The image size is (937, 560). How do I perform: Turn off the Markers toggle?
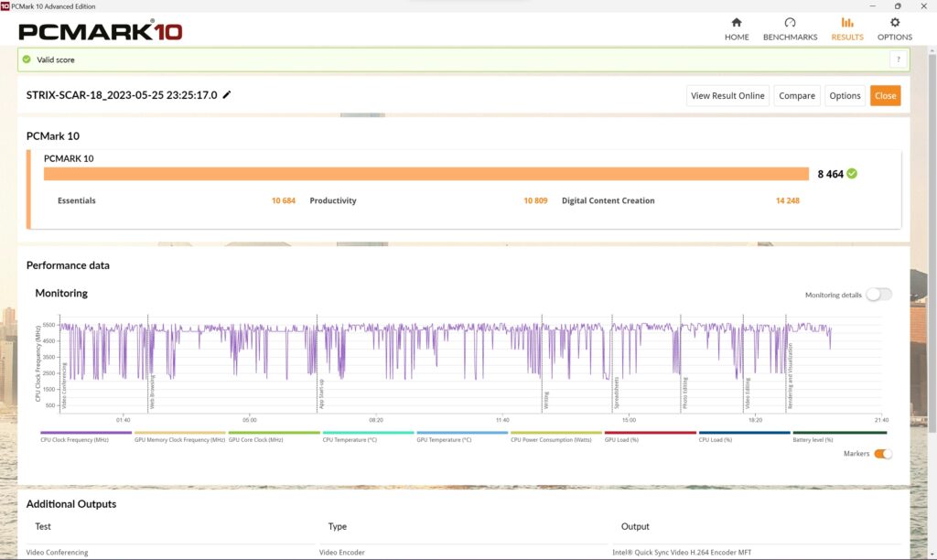click(882, 454)
